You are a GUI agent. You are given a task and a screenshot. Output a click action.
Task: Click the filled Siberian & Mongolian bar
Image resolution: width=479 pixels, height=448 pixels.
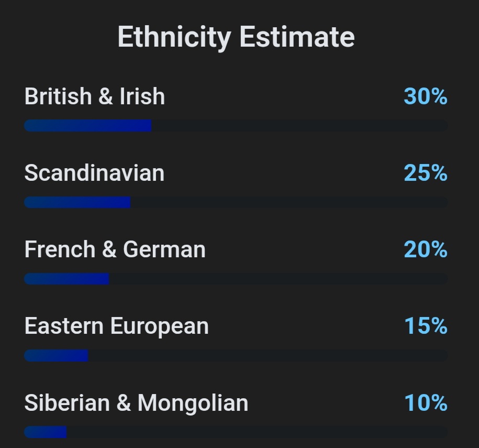pyautogui.click(x=46, y=432)
